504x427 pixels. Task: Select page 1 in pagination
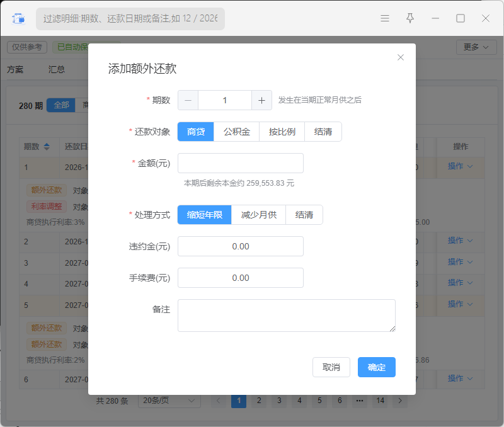point(239,401)
